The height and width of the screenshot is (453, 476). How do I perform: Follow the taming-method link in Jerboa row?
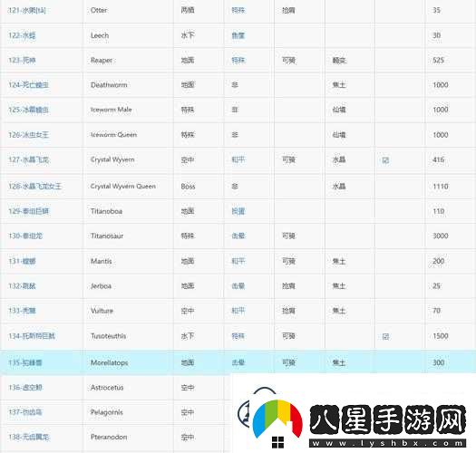(x=238, y=285)
